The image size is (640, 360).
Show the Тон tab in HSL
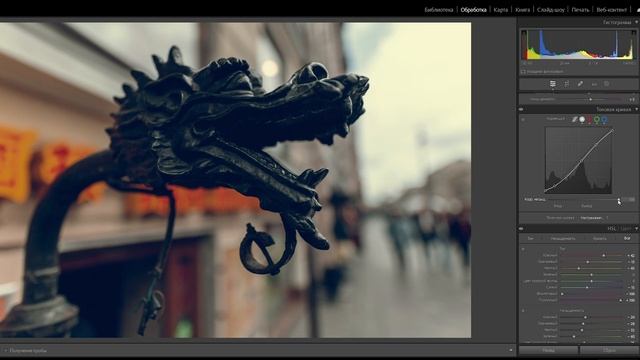point(530,238)
